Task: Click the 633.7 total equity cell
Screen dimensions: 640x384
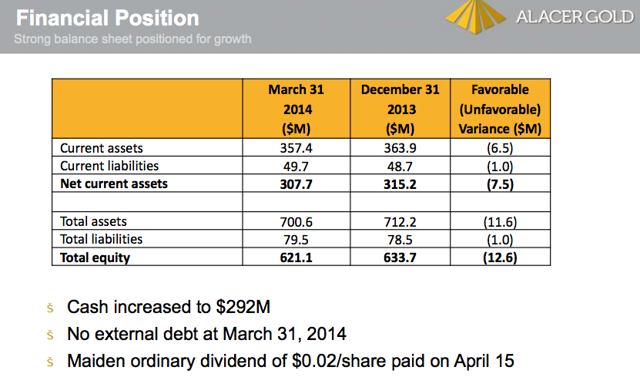Action: tap(400, 257)
